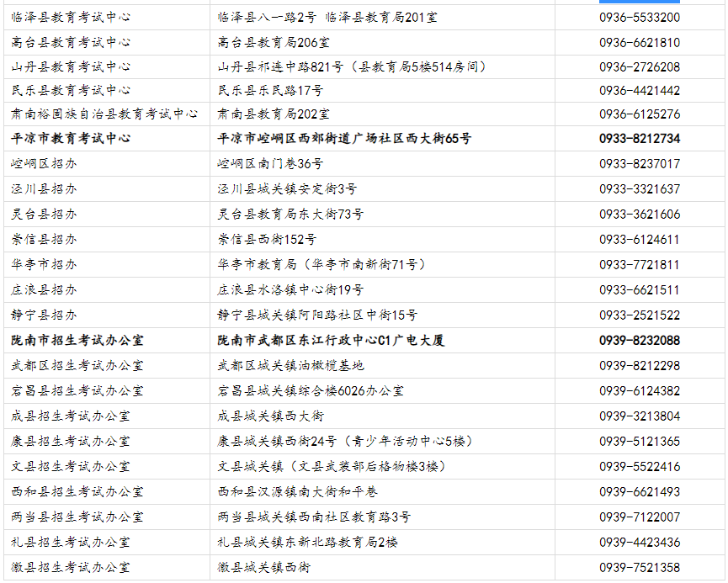Click phone number 0936-5533200
This screenshot has width=728, height=583.
pyautogui.click(x=640, y=17)
